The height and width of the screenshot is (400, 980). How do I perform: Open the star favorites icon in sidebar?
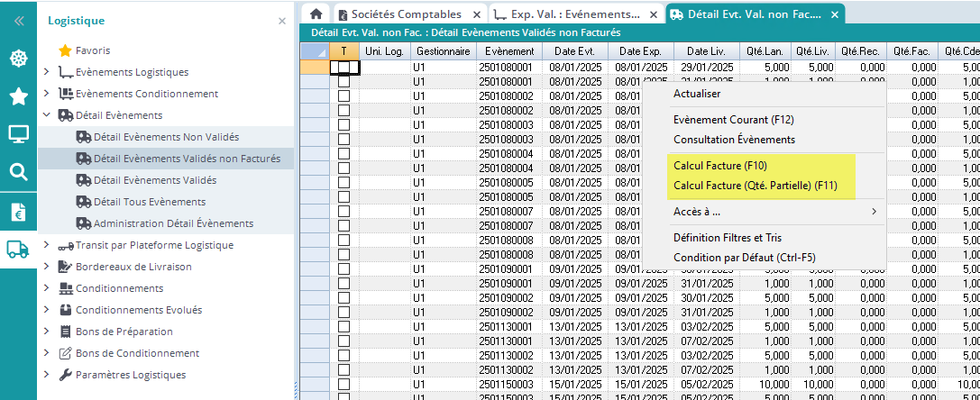(18, 96)
